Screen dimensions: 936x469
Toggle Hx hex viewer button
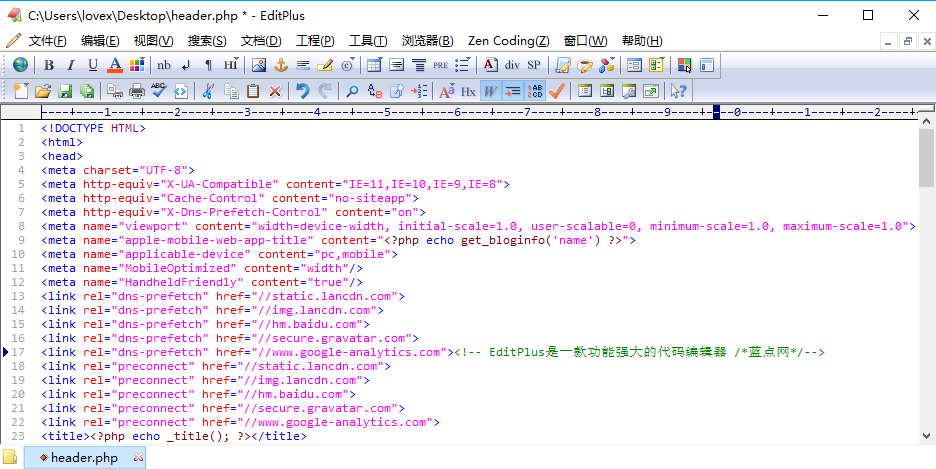pyautogui.click(x=469, y=91)
